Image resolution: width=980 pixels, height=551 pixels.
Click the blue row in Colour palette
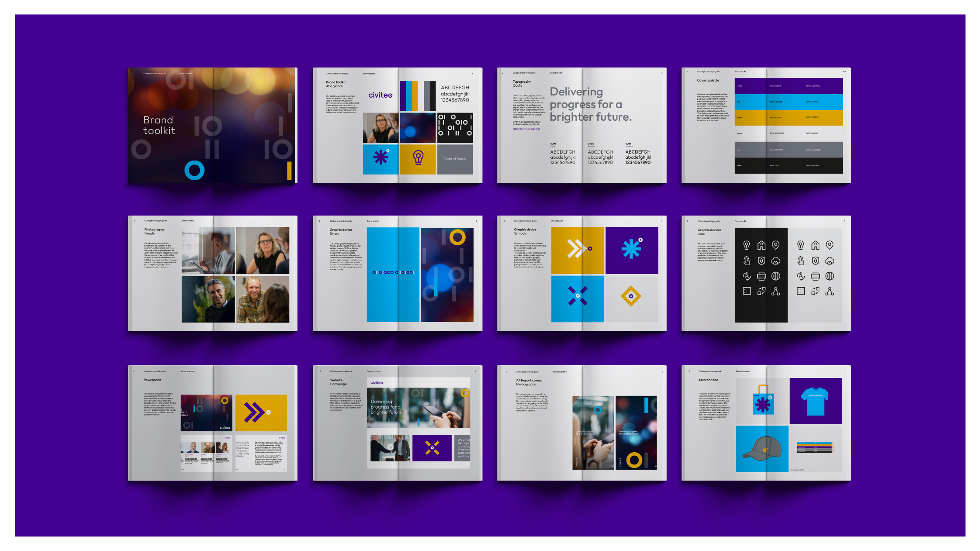788,101
